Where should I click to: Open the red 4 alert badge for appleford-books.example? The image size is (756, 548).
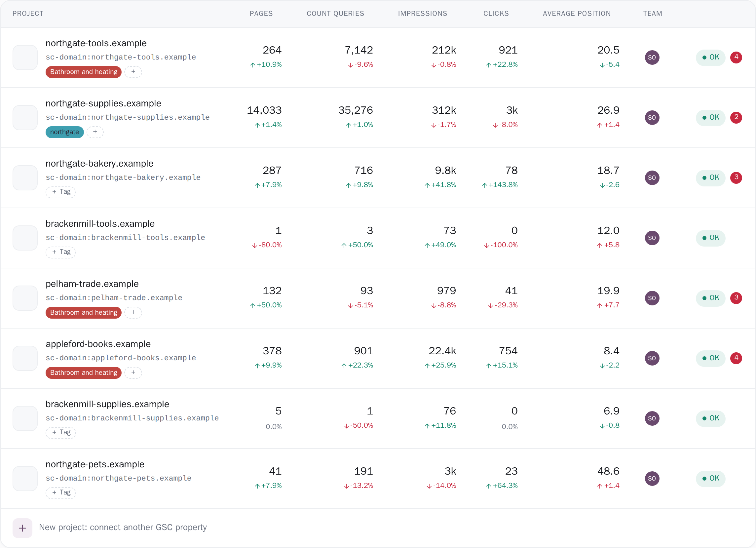pyautogui.click(x=736, y=358)
